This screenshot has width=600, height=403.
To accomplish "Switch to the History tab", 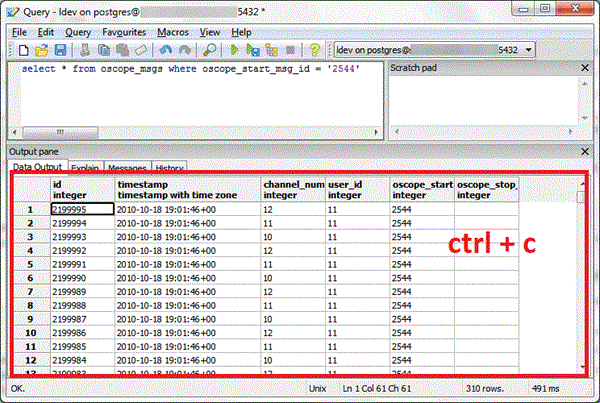I will click(170, 167).
